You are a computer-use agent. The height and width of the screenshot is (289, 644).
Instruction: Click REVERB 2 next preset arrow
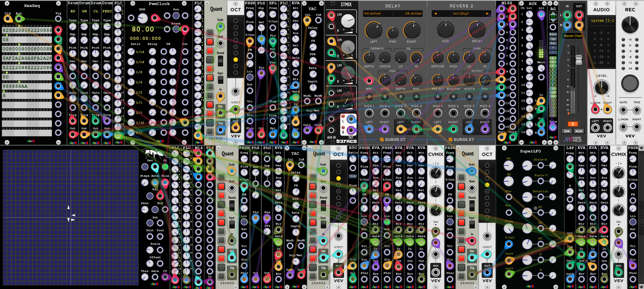tap(487, 14)
